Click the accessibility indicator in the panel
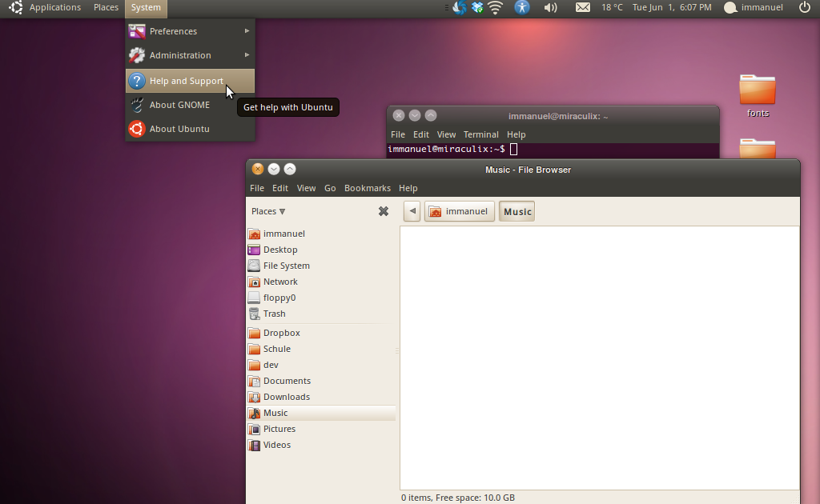 point(521,7)
